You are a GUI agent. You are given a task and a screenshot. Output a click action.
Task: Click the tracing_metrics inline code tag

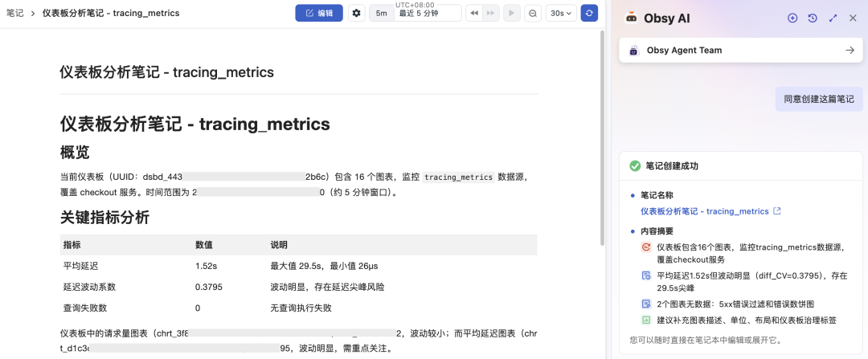[458, 177]
